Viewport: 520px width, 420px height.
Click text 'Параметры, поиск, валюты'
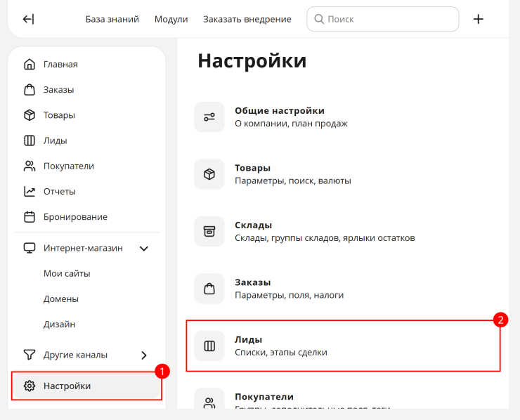[x=293, y=181]
